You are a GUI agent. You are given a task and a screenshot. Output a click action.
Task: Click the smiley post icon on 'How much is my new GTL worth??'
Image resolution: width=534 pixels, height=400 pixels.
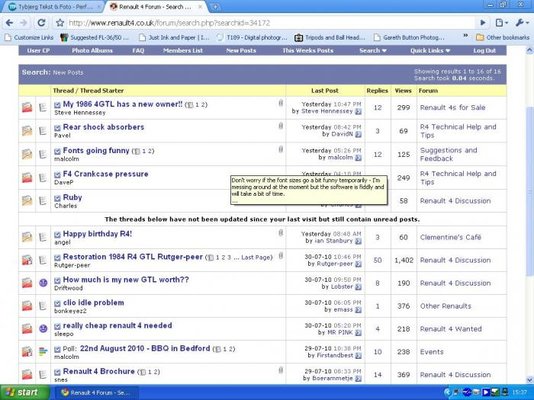coord(43,283)
